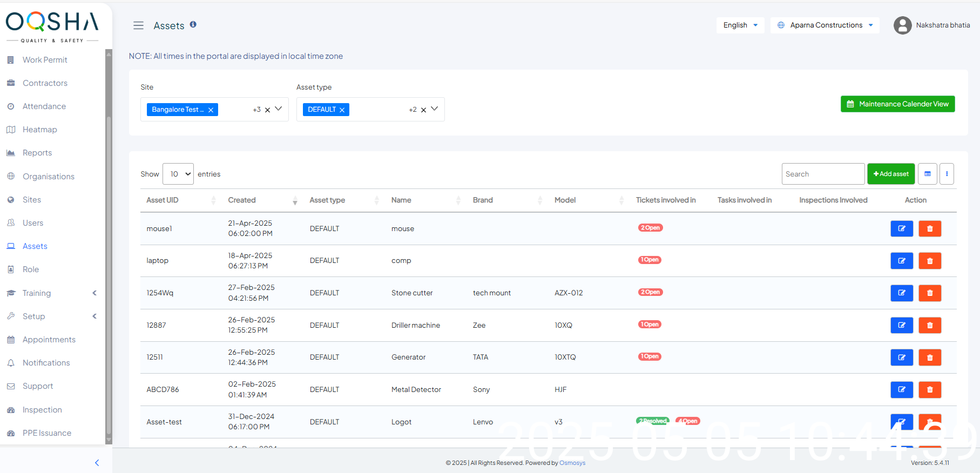Collapse the sidebar with the bottom chevron

coord(97,463)
